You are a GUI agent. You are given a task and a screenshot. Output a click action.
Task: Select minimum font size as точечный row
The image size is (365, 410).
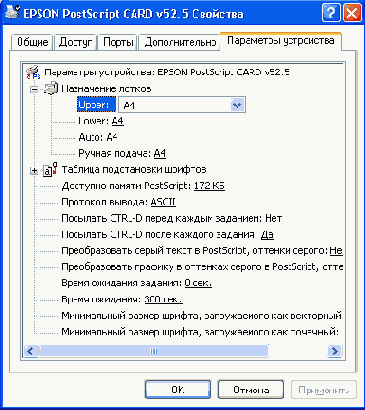[200, 332]
